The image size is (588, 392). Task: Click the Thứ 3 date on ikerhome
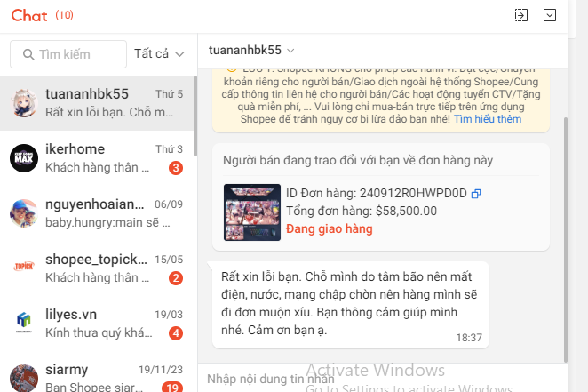[x=169, y=149]
